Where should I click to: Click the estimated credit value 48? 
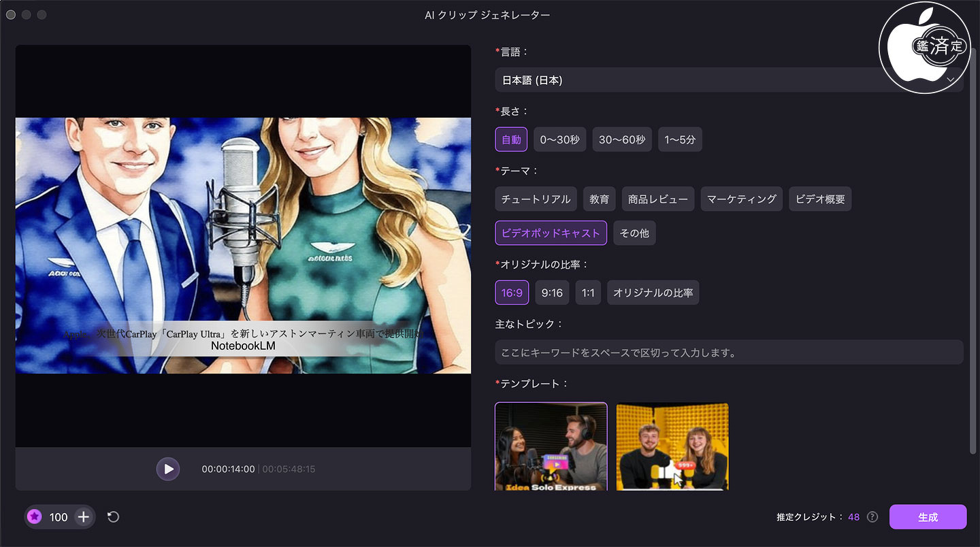pyautogui.click(x=853, y=517)
